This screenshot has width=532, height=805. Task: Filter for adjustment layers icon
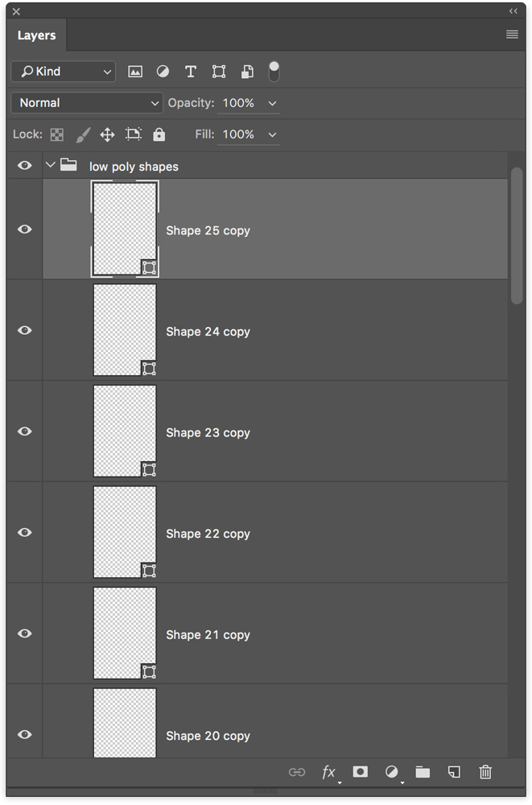(x=163, y=72)
